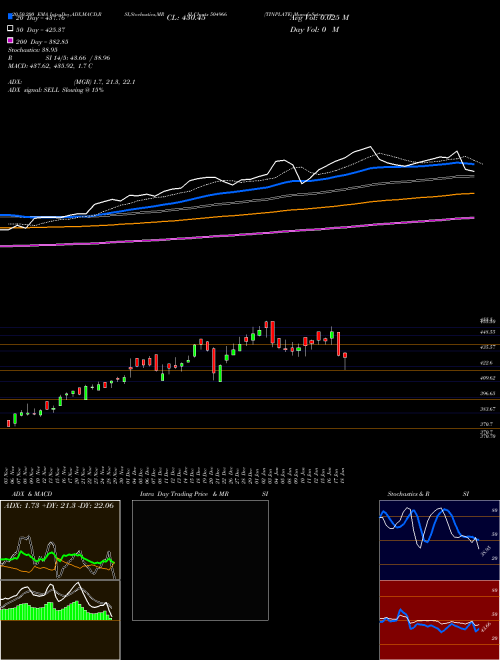The image size is (500, 660).
Task: Click the 409.62 price axis label
Action: point(488,378)
